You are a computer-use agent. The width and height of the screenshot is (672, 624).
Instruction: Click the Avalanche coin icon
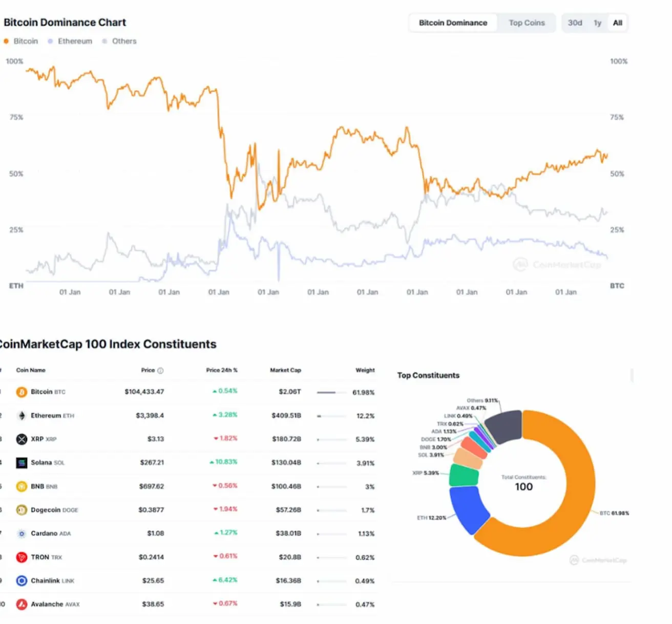point(22,605)
